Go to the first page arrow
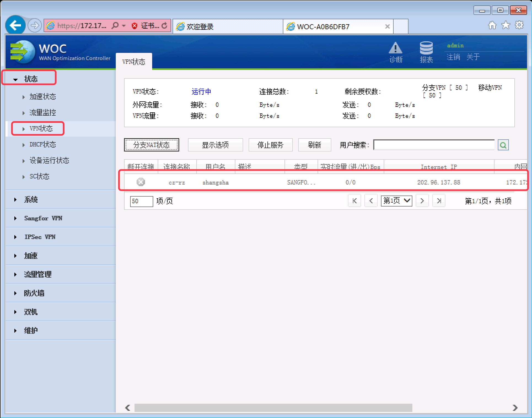The image size is (532, 418). pyautogui.click(x=354, y=201)
